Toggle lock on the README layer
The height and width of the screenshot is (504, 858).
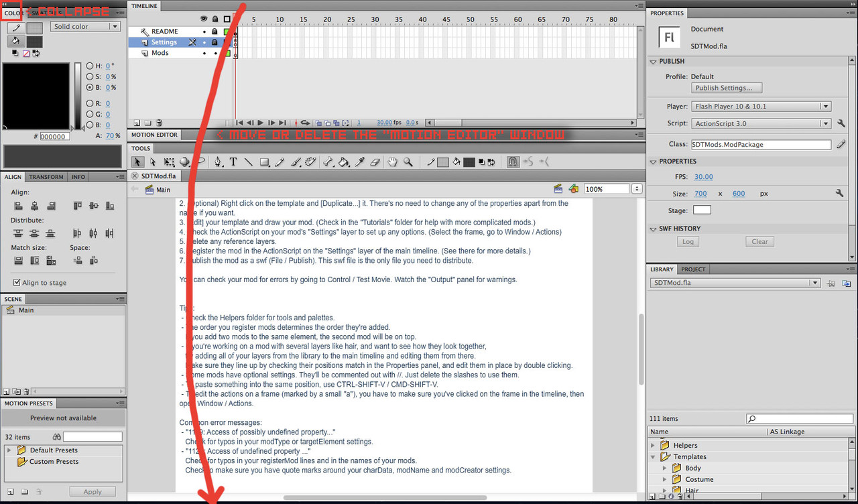click(214, 31)
